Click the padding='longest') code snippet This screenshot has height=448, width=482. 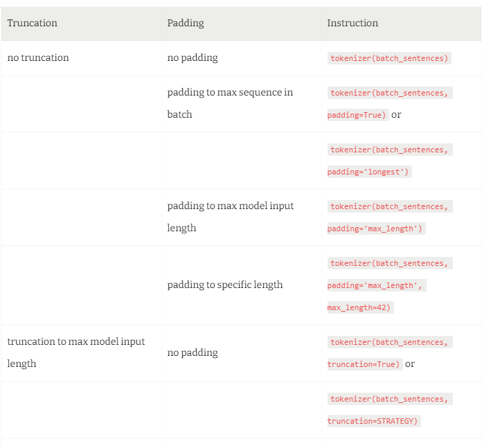[369, 172]
